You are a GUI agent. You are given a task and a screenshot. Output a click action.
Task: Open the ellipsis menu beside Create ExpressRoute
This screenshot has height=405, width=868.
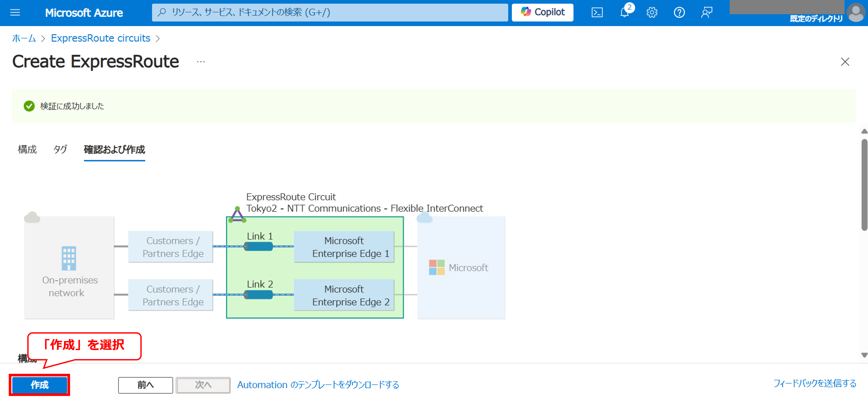click(201, 62)
